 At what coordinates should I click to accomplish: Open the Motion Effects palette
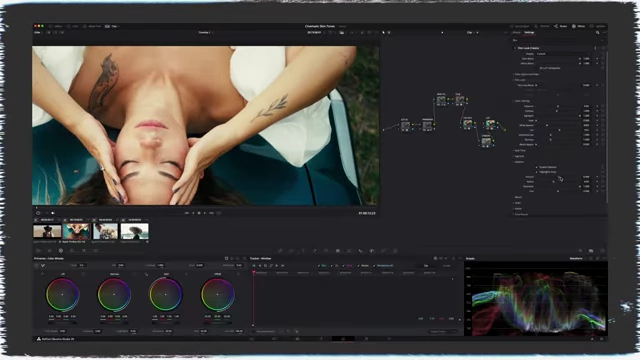(95, 251)
